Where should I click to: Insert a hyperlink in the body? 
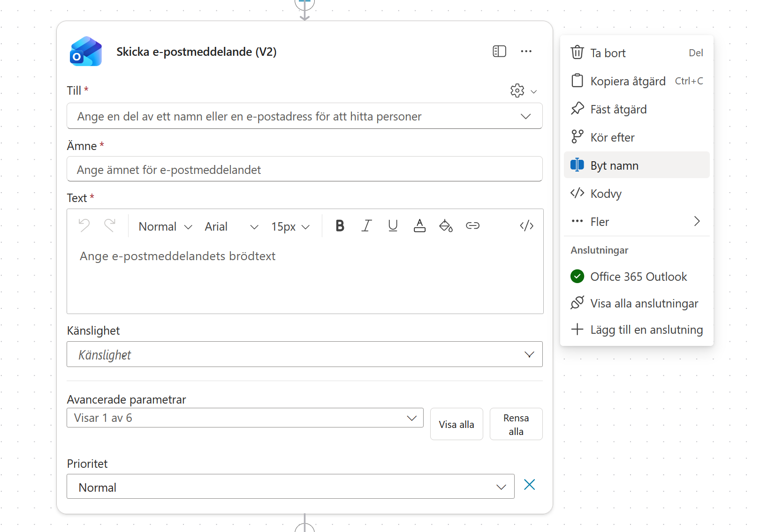point(472,226)
